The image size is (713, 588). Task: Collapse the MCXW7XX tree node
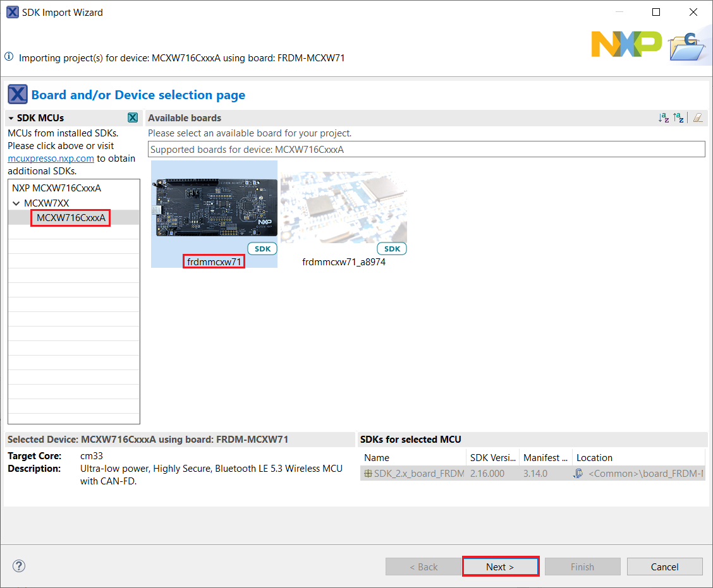point(16,203)
